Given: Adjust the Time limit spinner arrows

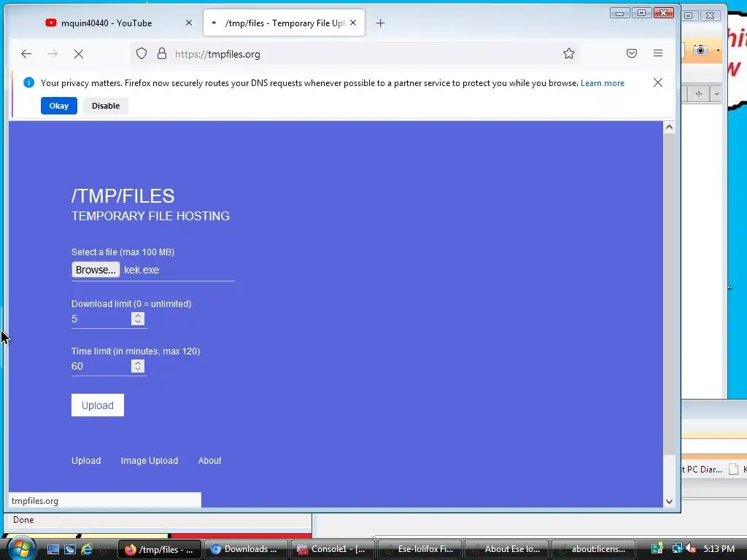Looking at the screenshot, I should (138, 366).
